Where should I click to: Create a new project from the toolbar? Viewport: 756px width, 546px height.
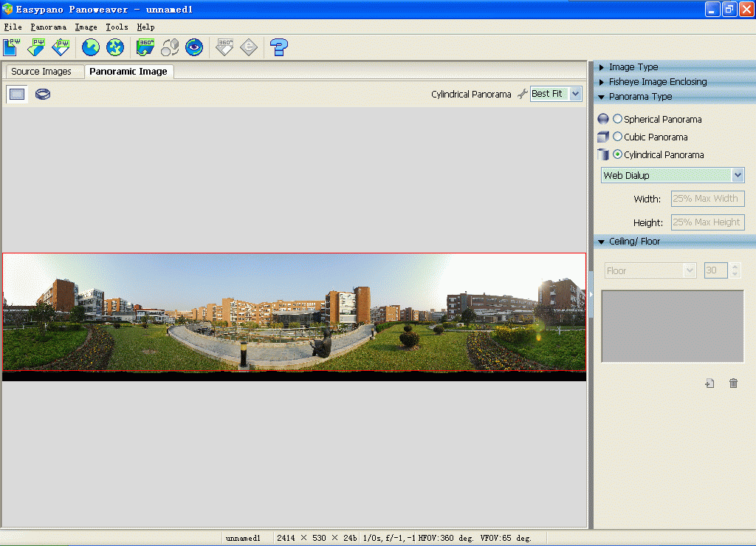pos(10,47)
